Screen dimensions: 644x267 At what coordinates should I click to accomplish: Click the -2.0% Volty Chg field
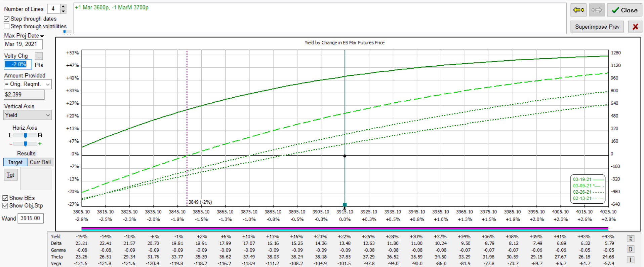18,64
